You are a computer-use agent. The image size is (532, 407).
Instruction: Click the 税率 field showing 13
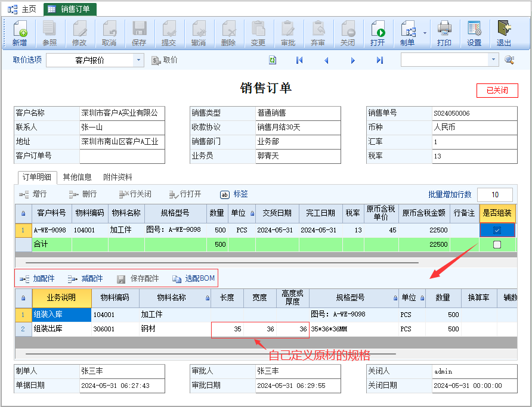click(x=474, y=156)
